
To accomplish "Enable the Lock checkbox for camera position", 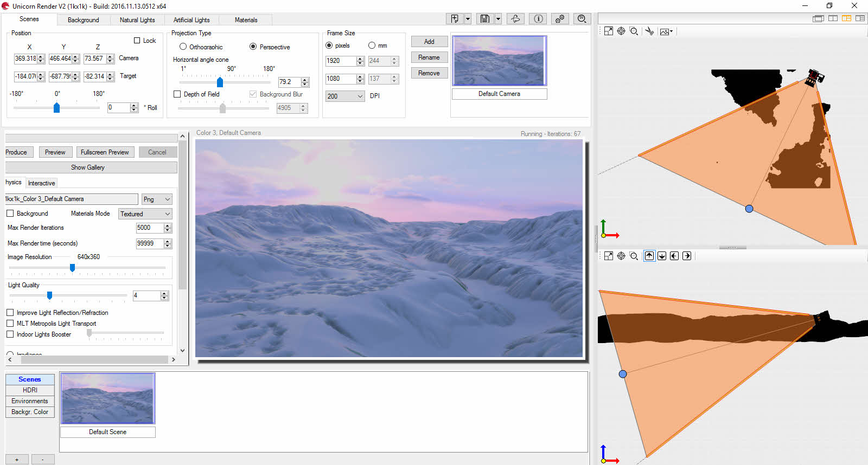I will [x=137, y=41].
